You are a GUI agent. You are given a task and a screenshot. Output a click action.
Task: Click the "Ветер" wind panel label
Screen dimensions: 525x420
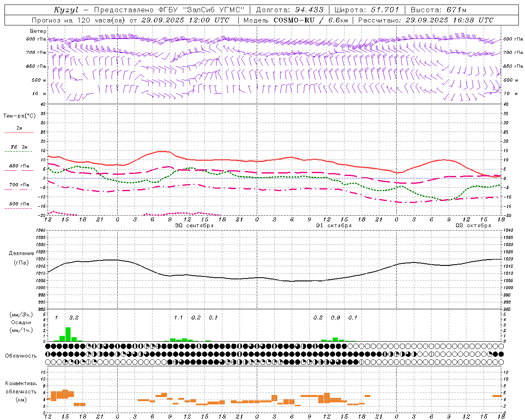[38, 31]
